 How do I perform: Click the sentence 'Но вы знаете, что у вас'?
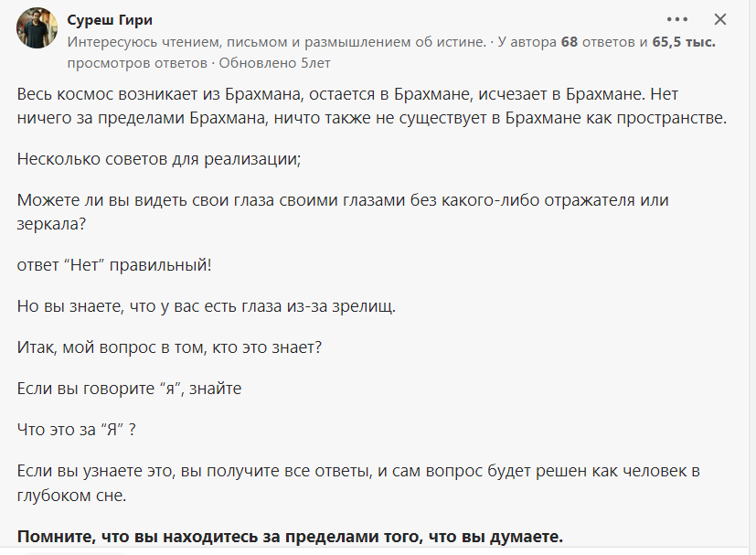click(x=207, y=306)
